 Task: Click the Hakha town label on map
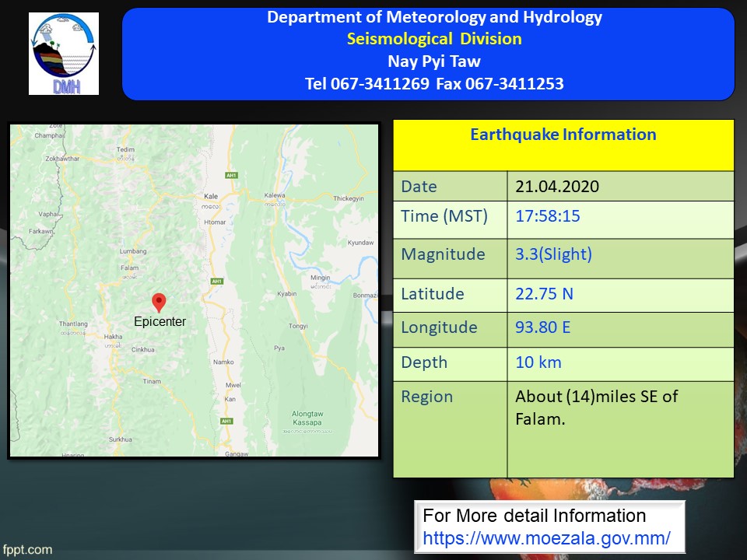point(114,337)
